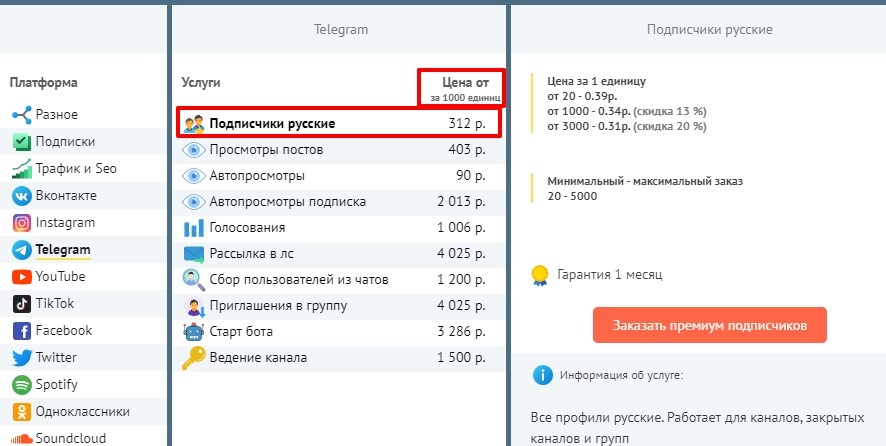
Task: Open the Soundcloud platform
Action: pyautogui.click(x=71, y=438)
